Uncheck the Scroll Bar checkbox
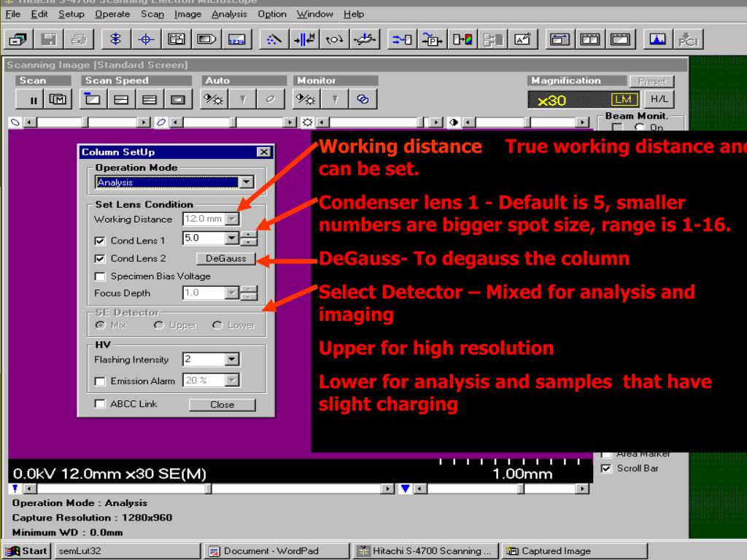747x560 pixels. click(x=606, y=468)
